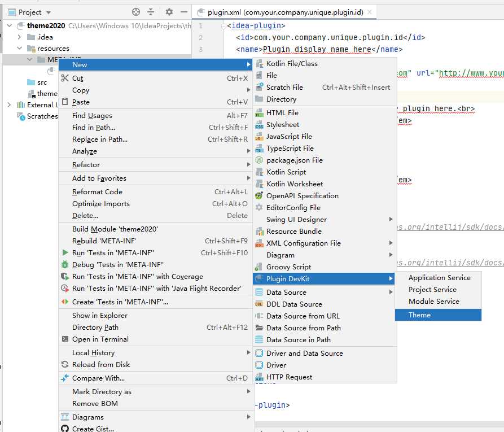The image size is (504, 432).
Task: Click the Cut scissors icon
Action: (x=65, y=78)
